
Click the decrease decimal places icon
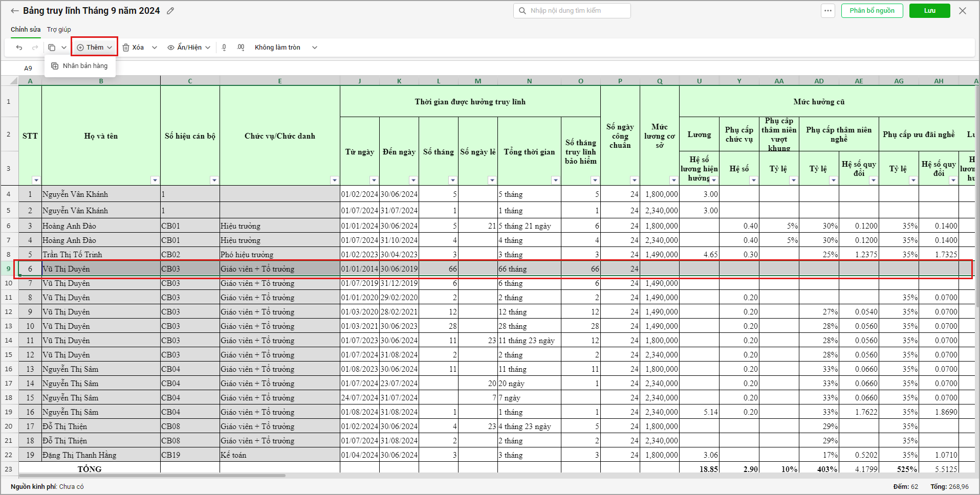224,48
